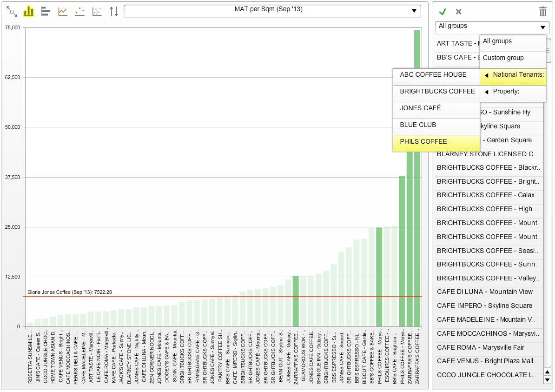Pick BLUE CLUB in the tenants submenu
The image size is (555, 392).
436,125
